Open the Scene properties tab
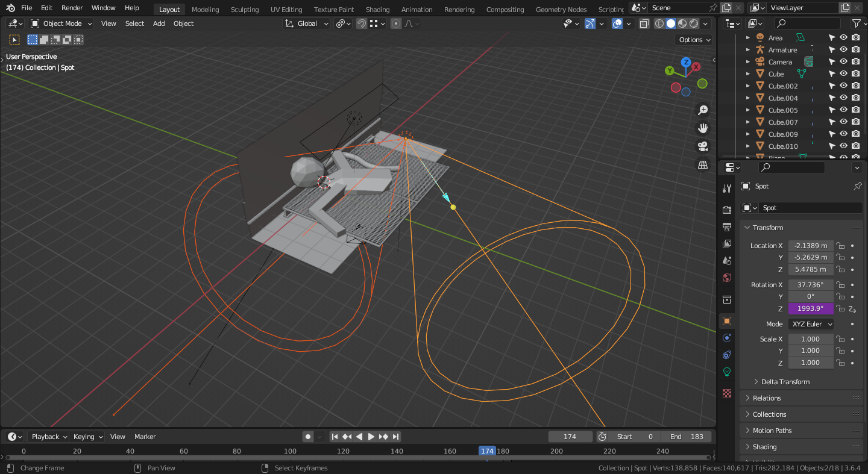Viewport: 868px width, 474px height. pyautogui.click(x=727, y=261)
